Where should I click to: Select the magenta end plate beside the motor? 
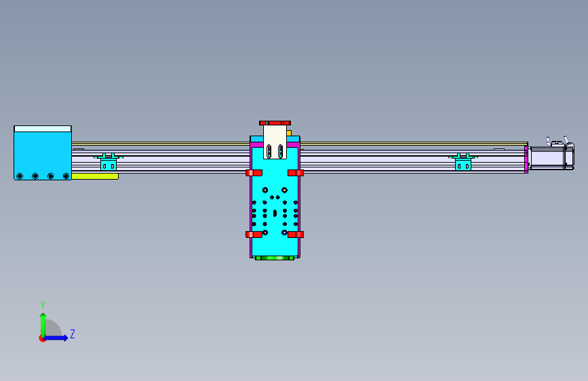526,159
